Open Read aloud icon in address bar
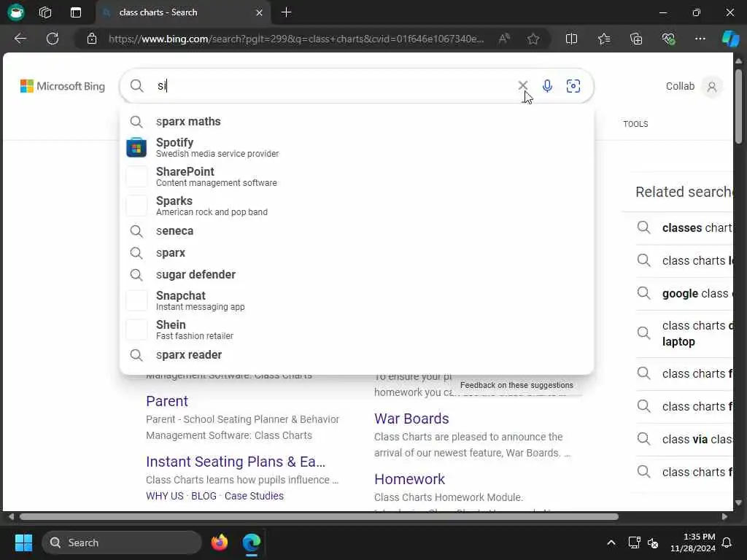 tap(504, 39)
